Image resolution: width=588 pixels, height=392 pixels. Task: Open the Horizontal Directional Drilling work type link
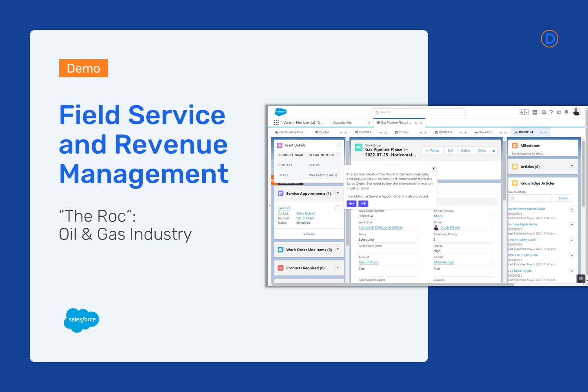pos(380,227)
